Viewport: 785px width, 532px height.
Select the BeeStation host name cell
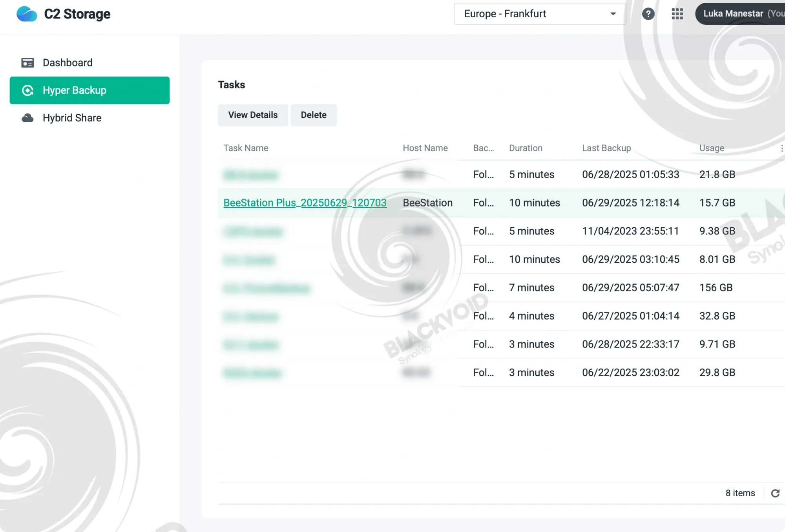[x=427, y=203]
